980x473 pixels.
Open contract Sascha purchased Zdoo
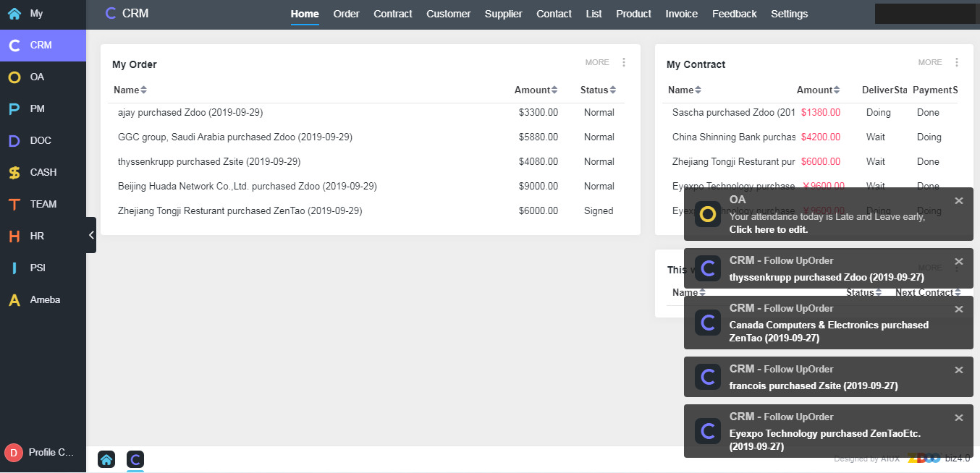click(734, 113)
